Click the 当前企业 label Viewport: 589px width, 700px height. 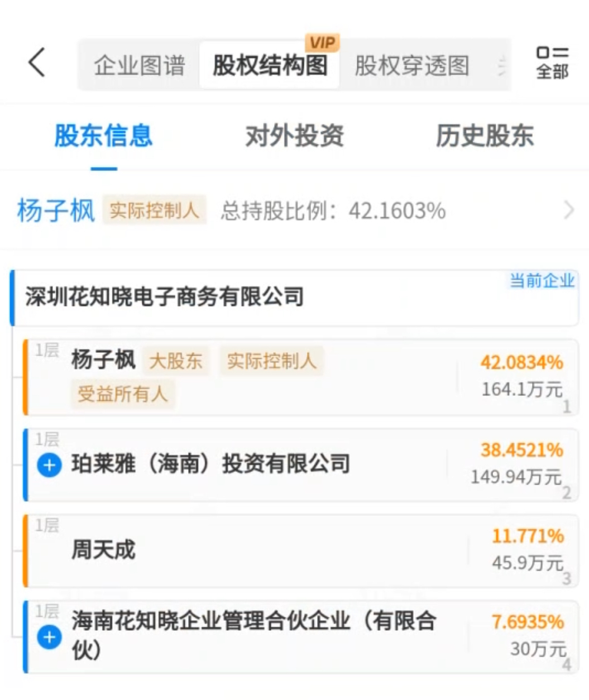542,280
